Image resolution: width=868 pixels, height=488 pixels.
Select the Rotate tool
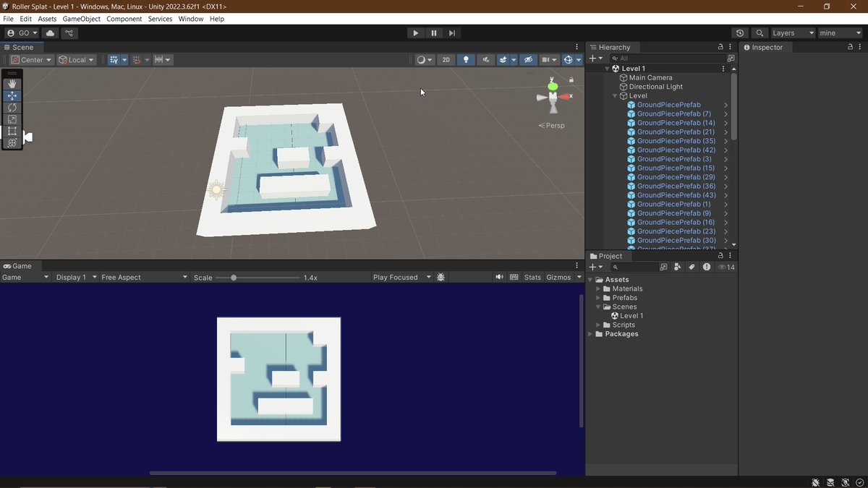tap(12, 107)
